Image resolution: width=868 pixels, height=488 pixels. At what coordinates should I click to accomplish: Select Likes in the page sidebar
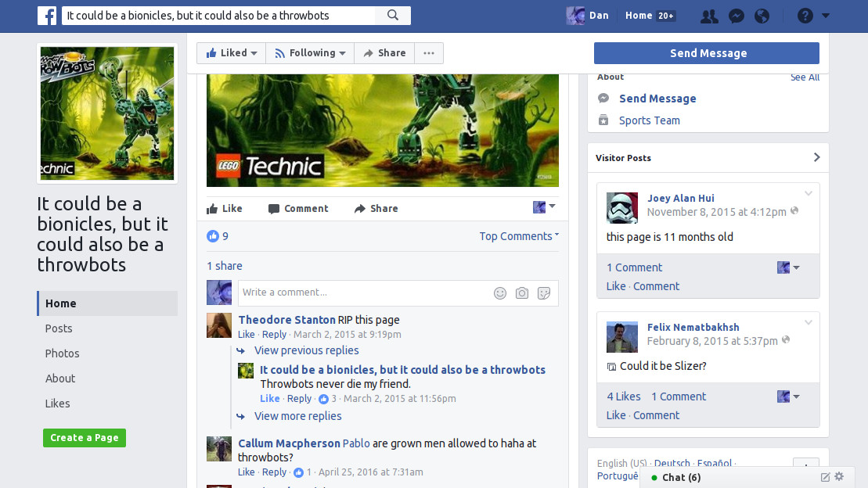pos(58,404)
